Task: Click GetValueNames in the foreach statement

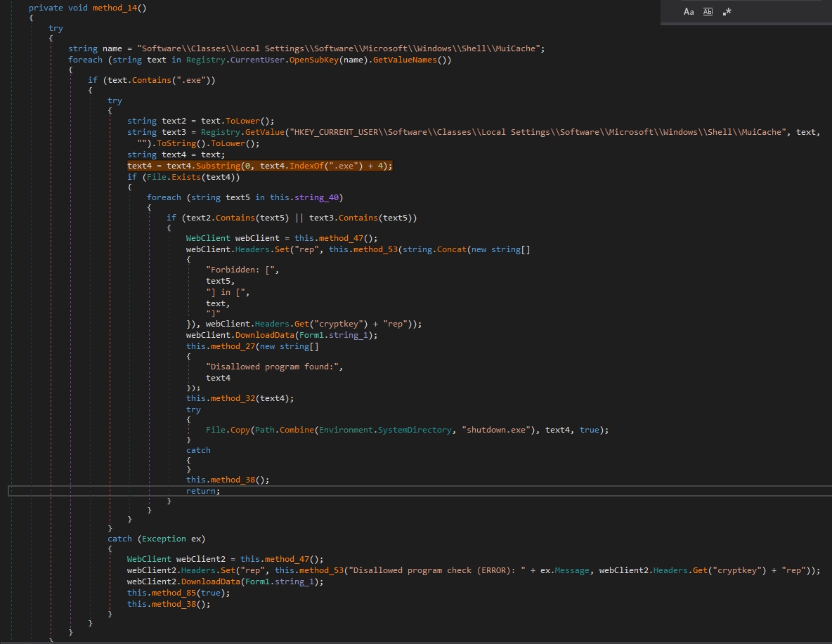Action: tap(405, 60)
